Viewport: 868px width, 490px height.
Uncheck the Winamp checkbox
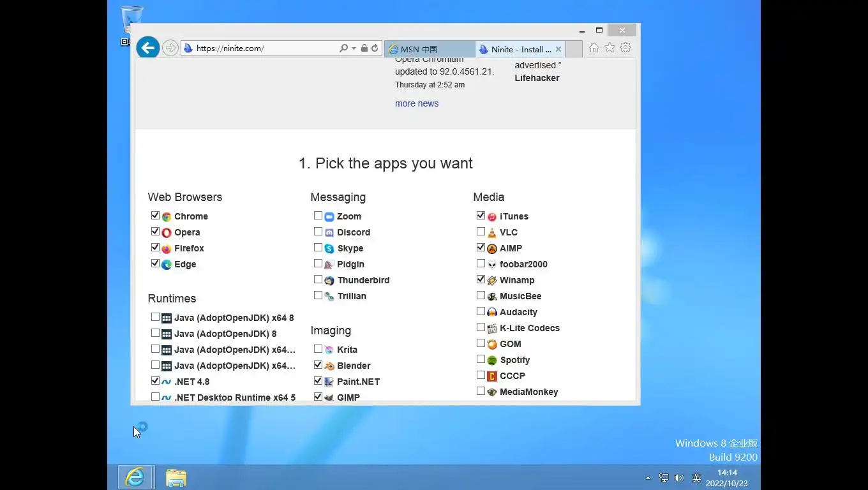(481, 279)
